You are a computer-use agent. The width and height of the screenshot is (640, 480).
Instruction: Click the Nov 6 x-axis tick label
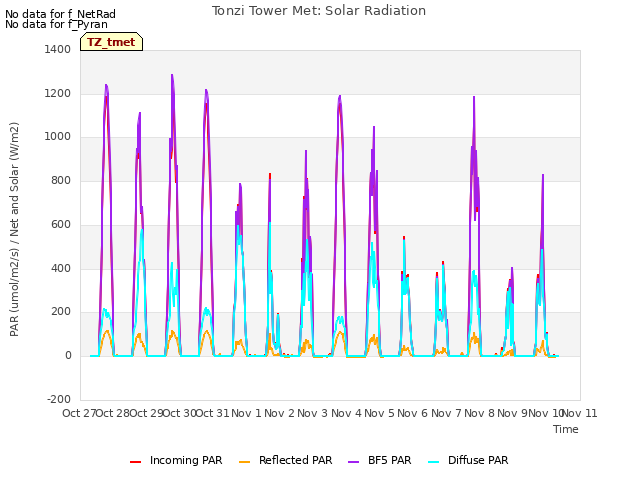click(x=413, y=413)
